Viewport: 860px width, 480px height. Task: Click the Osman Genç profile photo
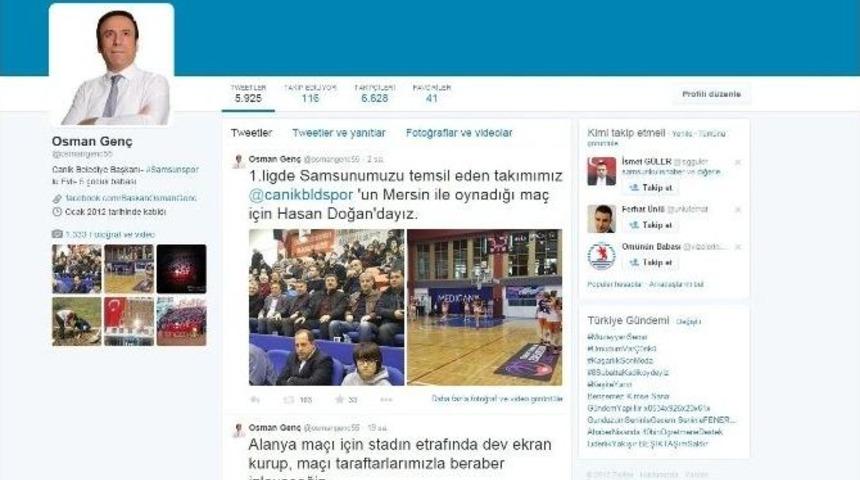[111, 65]
